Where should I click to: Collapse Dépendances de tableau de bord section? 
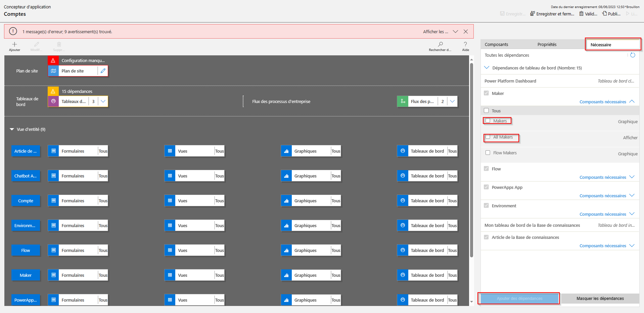click(487, 67)
